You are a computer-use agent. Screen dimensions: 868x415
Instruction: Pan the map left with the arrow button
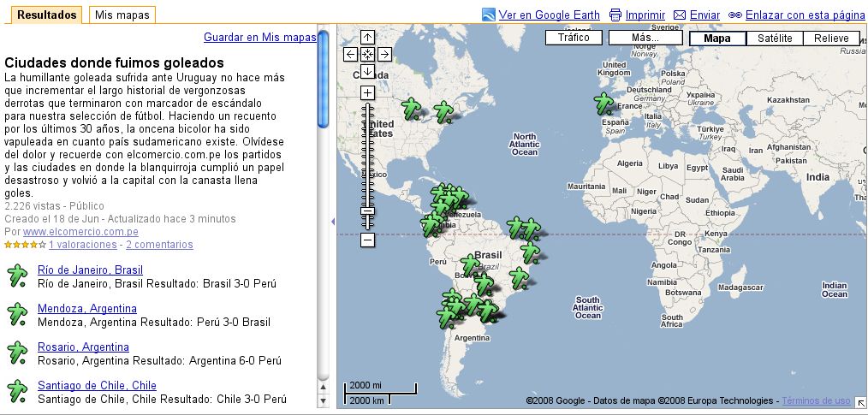point(350,54)
